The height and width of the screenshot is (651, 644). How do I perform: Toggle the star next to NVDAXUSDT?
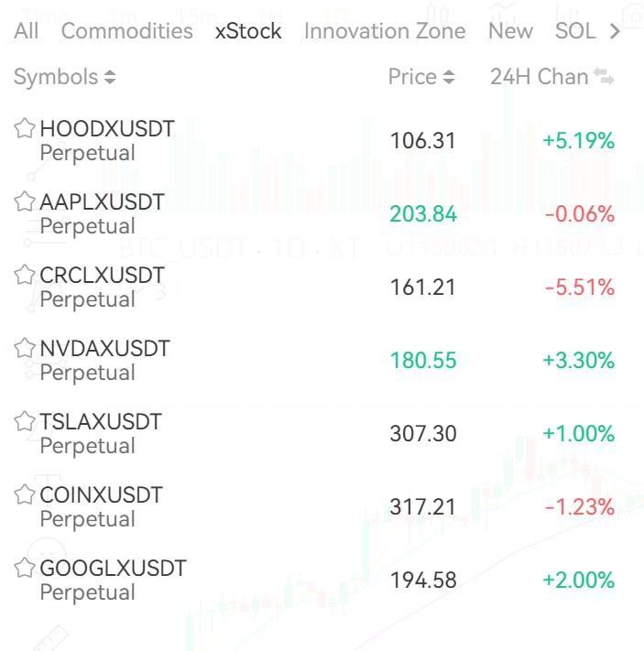(25, 348)
